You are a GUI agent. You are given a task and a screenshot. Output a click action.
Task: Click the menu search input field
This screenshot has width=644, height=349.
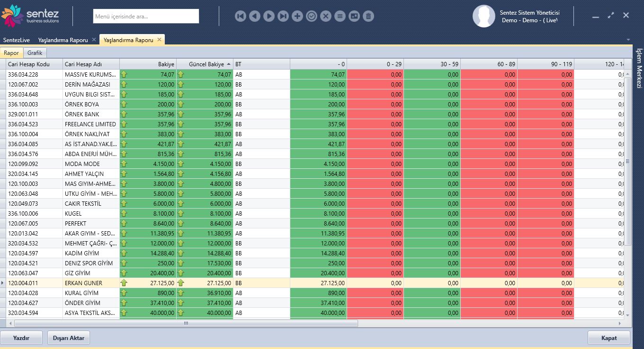tap(146, 17)
